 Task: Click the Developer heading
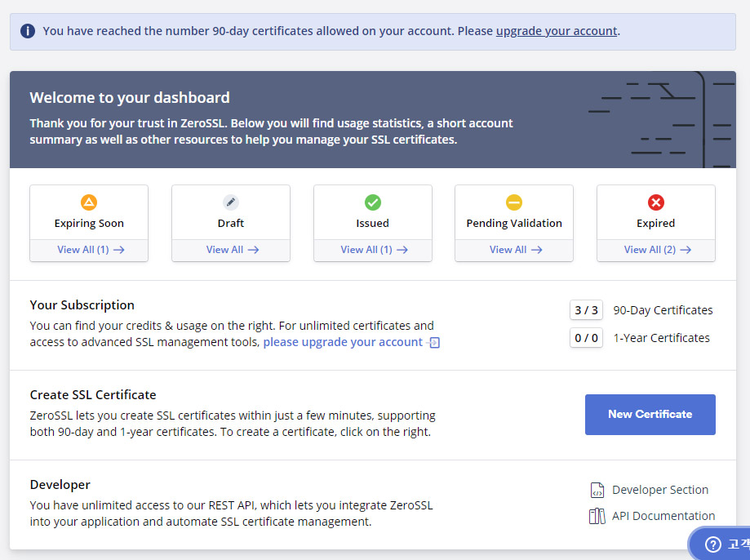click(60, 485)
